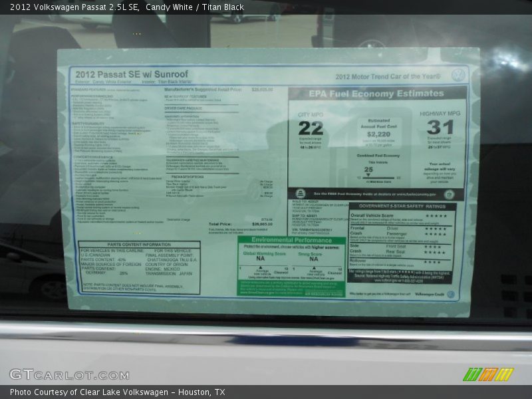
Task: Click the 'Candy White / Titan Black' caption text
Action: coord(195,7)
